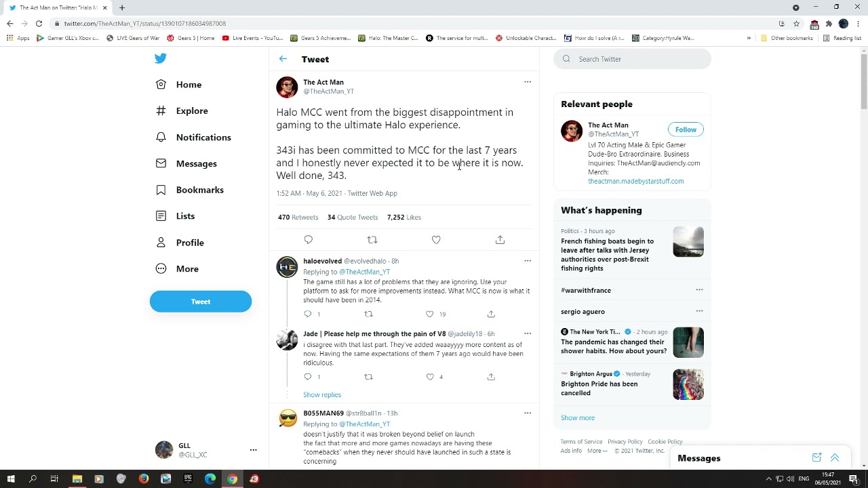Open Windows taskbar search

(33, 479)
